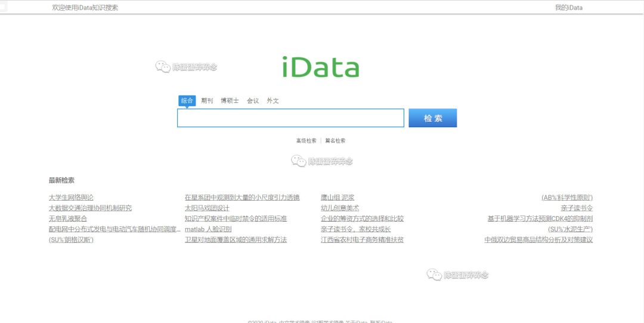Open recent search 在星系团中观测到大量的小尺度引力透镜

242,198
